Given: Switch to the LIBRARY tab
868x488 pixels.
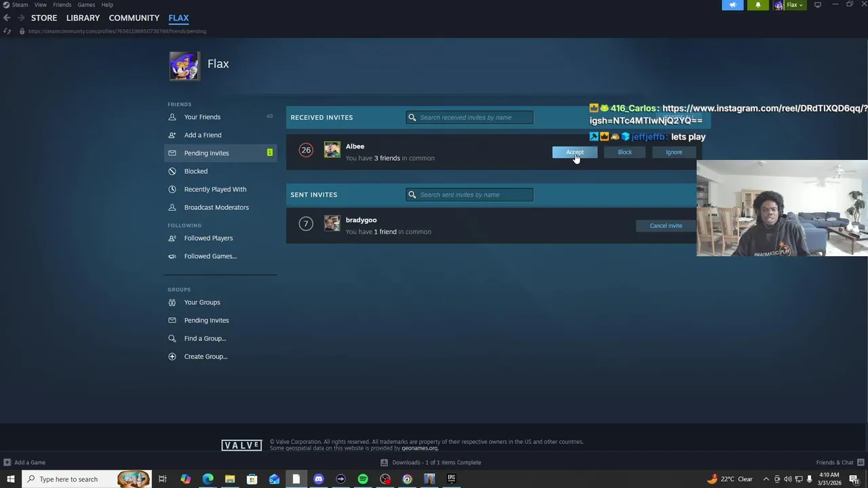Looking at the screenshot, I should click(x=83, y=18).
